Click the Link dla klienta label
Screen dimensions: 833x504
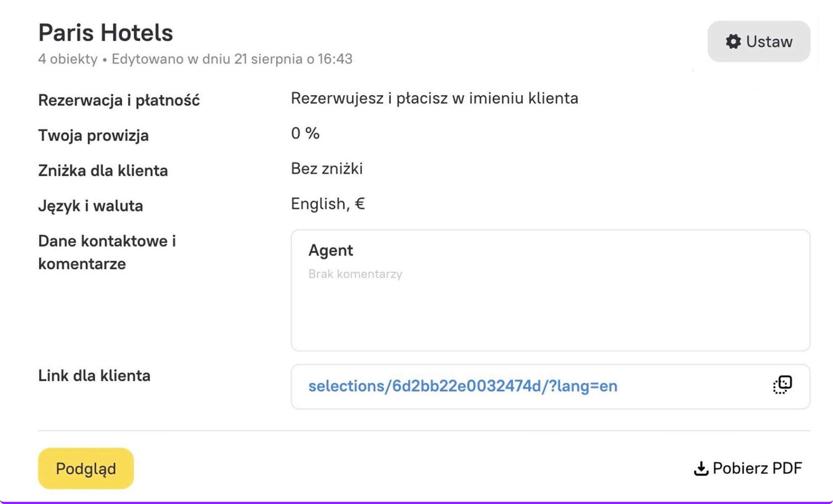pyautogui.click(x=94, y=375)
